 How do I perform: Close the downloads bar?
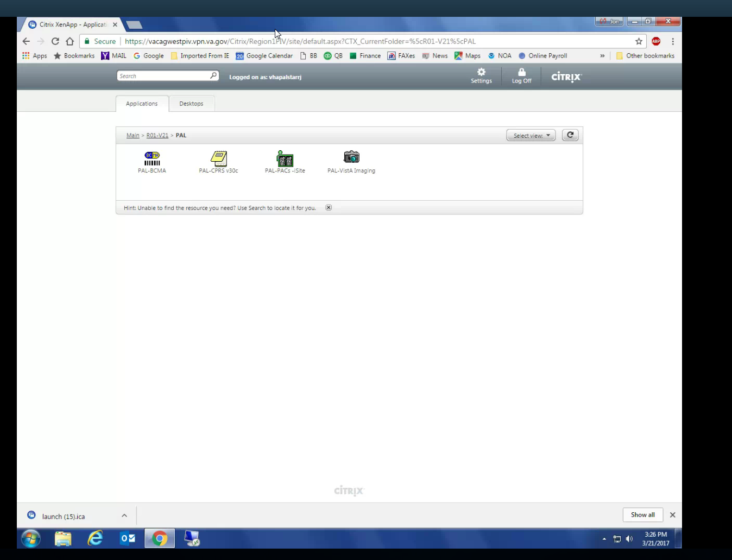click(x=673, y=515)
